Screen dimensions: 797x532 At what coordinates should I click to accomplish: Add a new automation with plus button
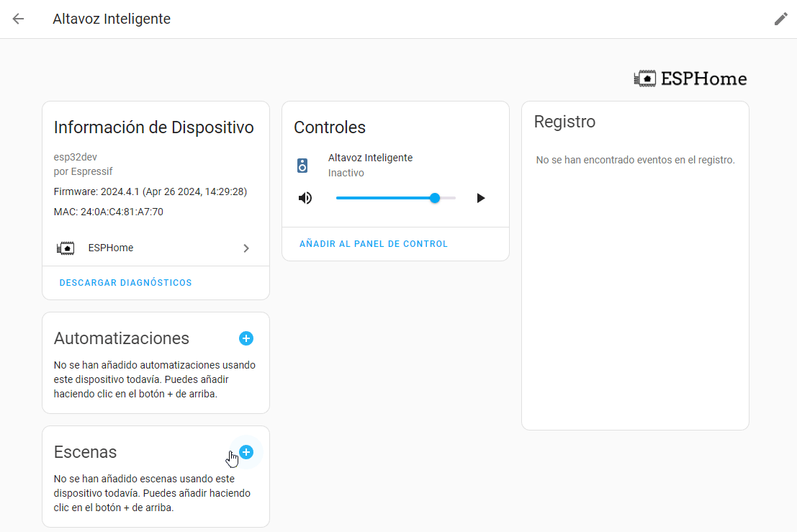coord(246,338)
